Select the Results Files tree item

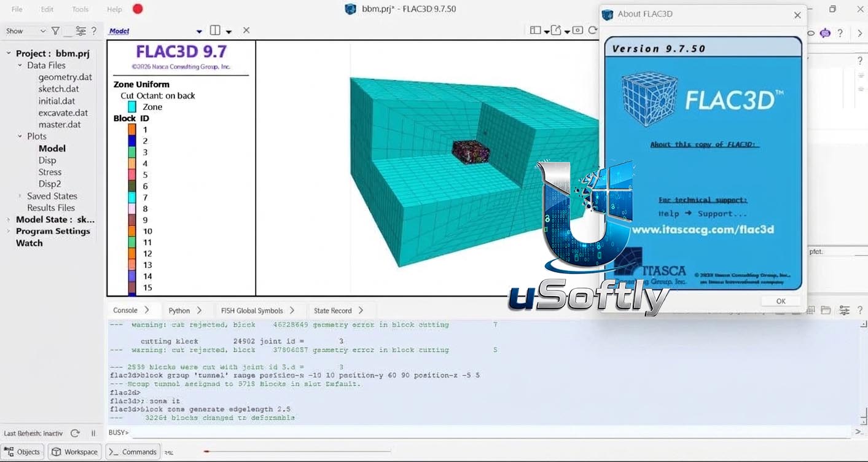[51, 208]
